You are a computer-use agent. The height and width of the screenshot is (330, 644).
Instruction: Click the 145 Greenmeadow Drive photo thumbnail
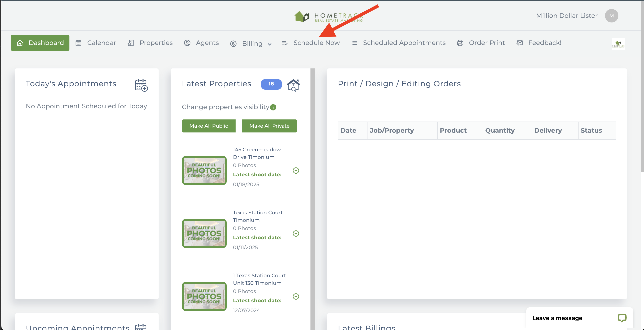coord(204,170)
